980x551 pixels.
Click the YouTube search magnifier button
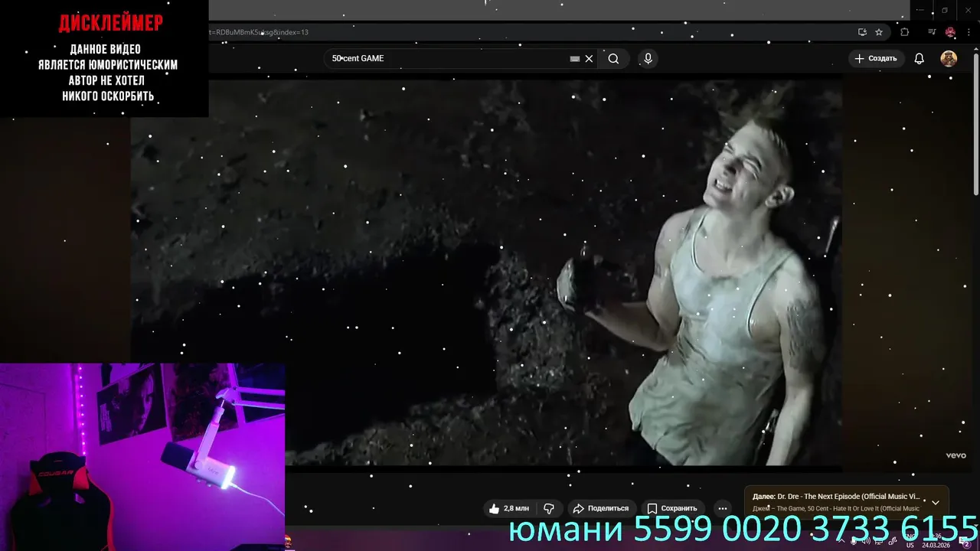tap(613, 59)
